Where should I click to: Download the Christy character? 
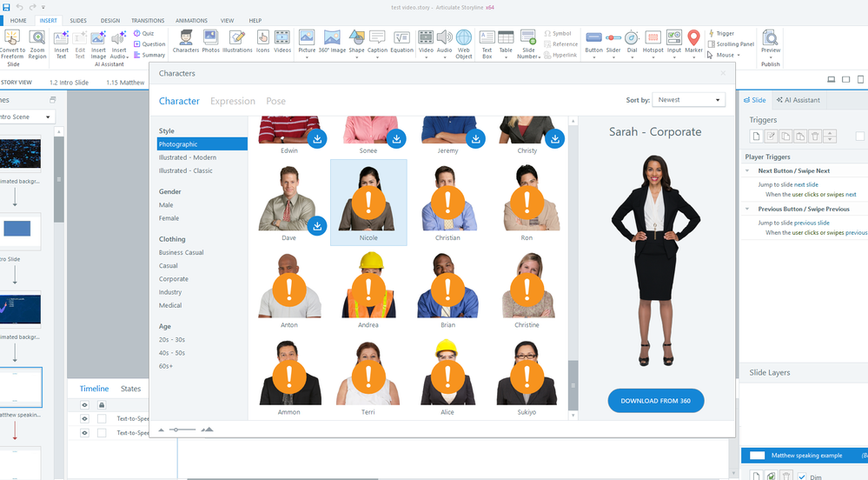click(554, 138)
